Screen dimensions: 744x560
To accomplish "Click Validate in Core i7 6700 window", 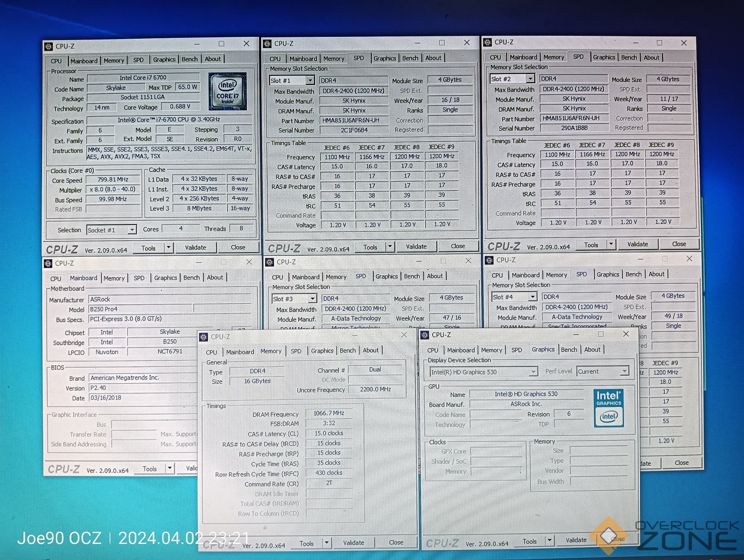I will pyautogui.click(x=196, y=248).
